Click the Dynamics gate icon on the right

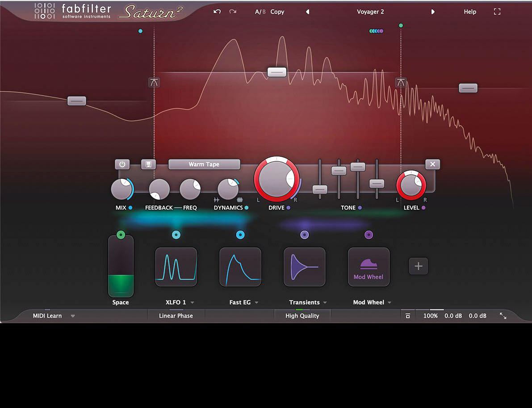pos(239,200)
